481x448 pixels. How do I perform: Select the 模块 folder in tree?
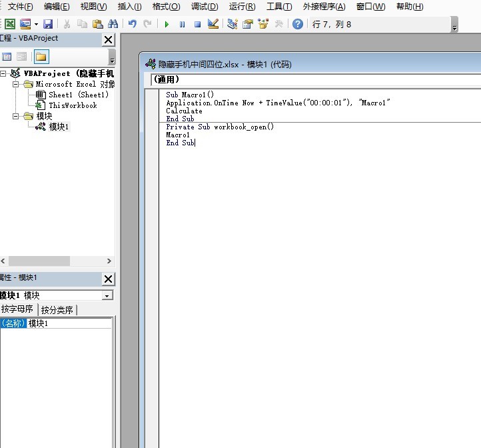coord(44,116)
